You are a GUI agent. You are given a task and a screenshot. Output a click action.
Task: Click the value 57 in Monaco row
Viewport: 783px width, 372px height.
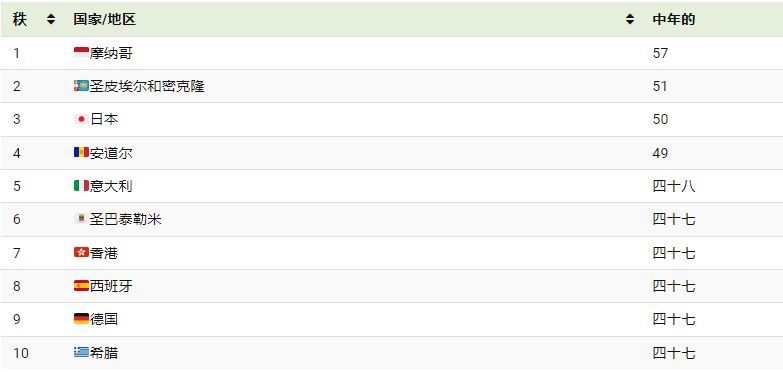coord(660,53)
